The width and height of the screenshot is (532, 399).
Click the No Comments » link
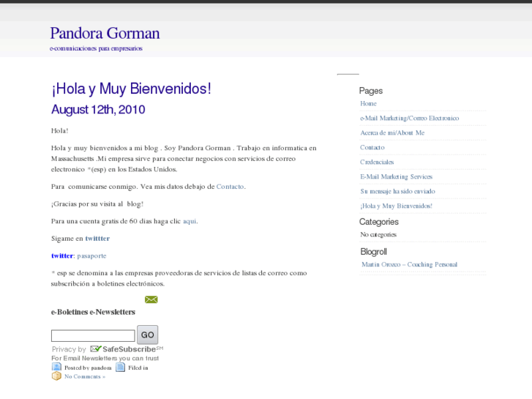[85, 376]
